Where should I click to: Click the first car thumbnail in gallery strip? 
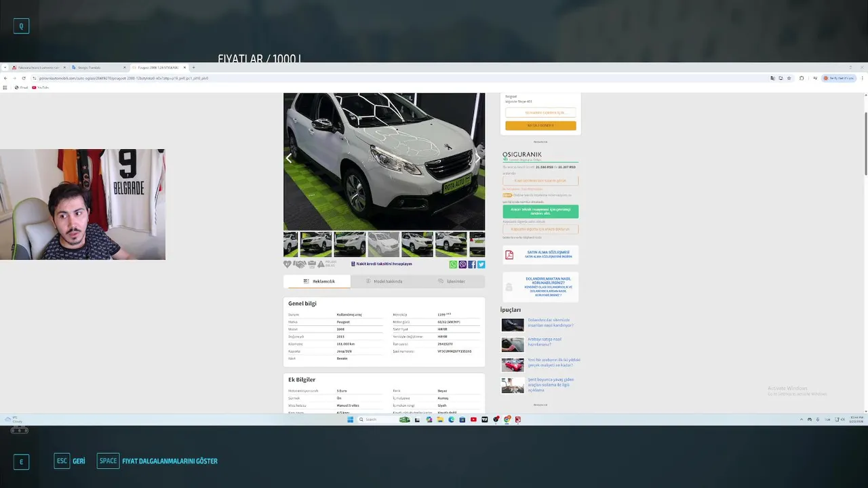click(291, 244)
